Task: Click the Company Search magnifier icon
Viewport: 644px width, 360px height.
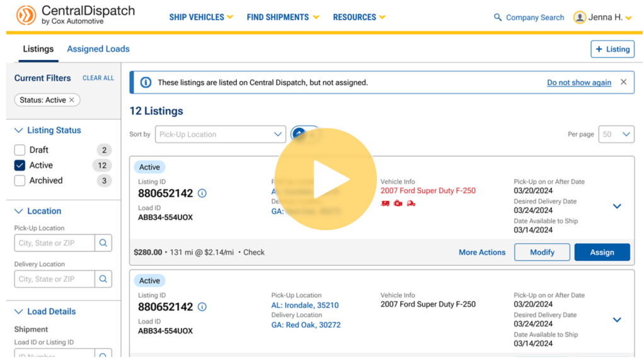Action: (498, 18)
